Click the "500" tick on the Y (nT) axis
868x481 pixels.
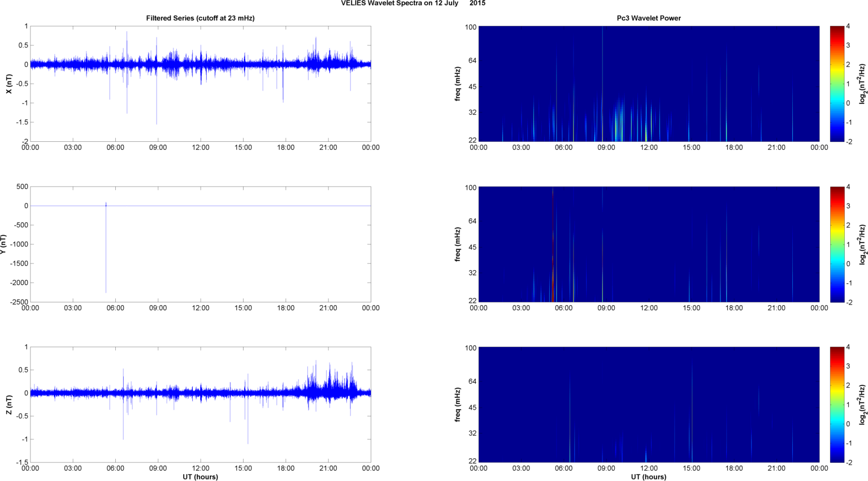(x=23, y=187)
